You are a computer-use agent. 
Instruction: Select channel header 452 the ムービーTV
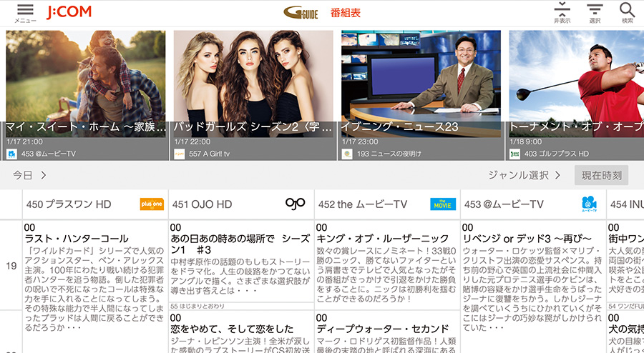coord(387,204)
